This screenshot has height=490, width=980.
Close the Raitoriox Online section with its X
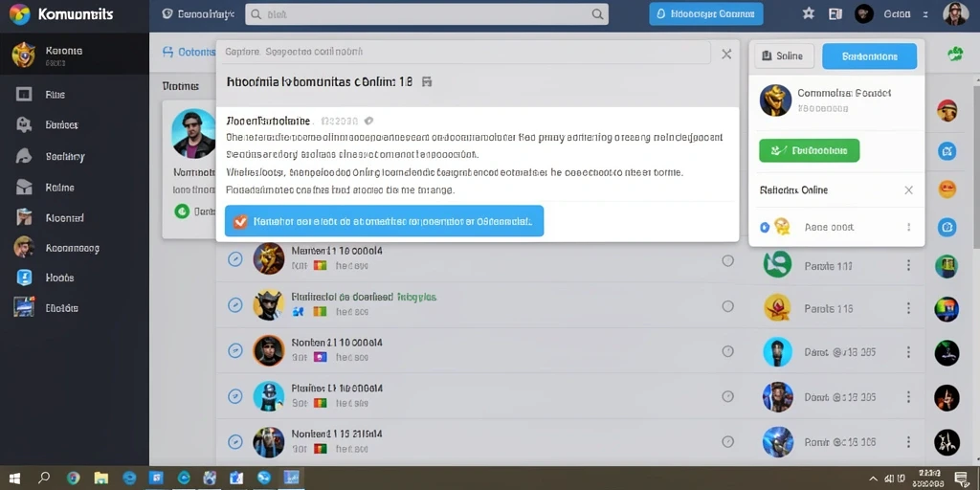(909, 190)
